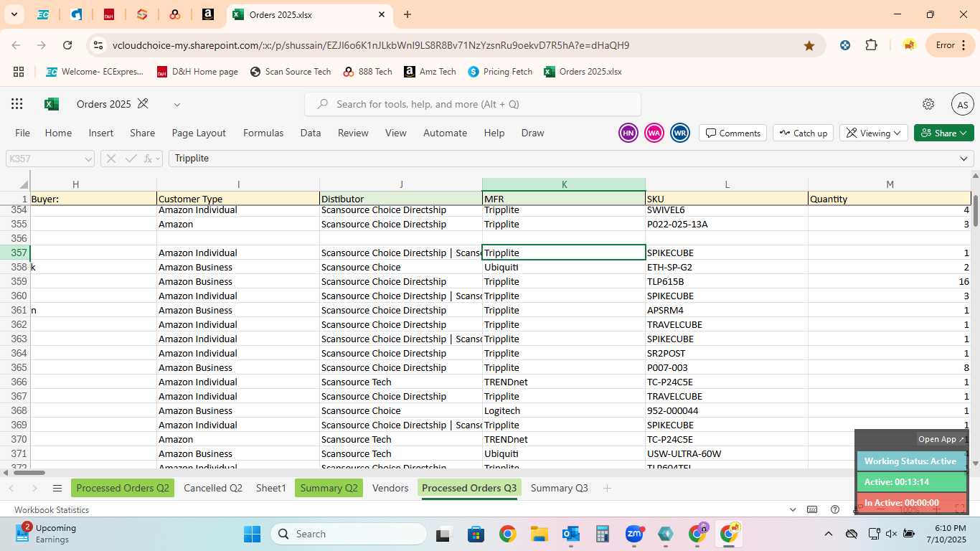Open Zoom from the taskbar
The image size is (980, 551).
point(634,534)
